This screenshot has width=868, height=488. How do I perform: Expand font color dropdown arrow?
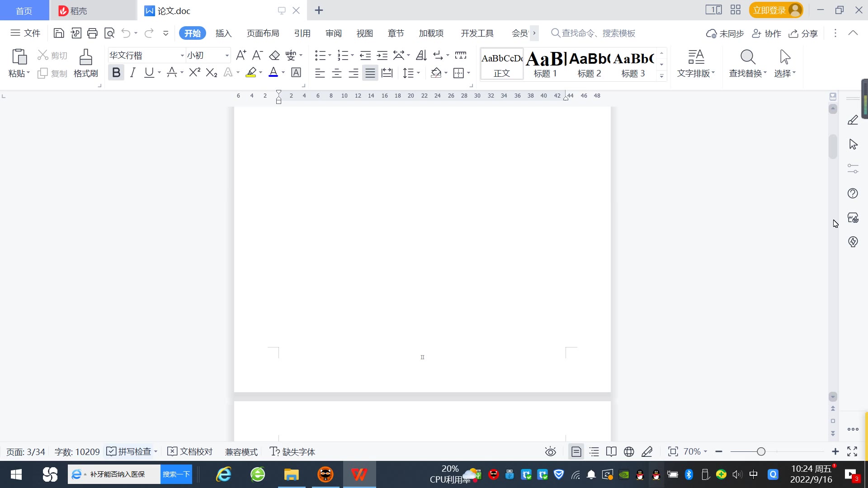pyautogui.click(x=283, y=72)
